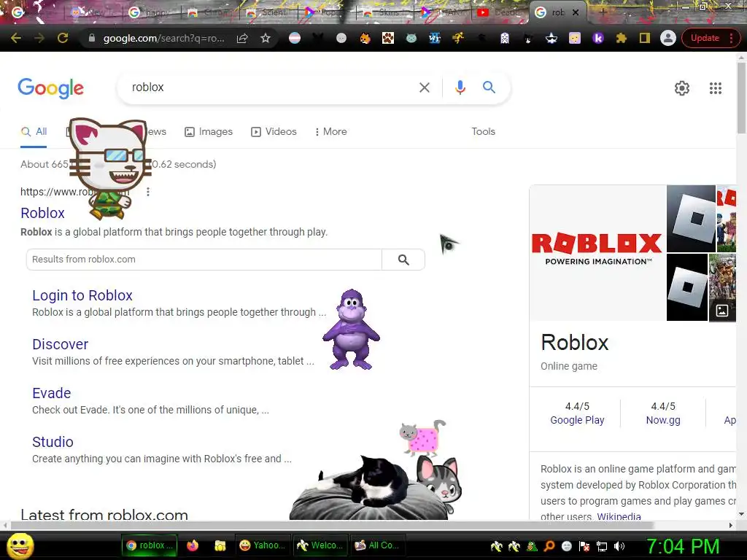Viewport: 747px width, 560px height.
Task: Click the BonziBuddy purple gorilla
Action: (351, 330)
